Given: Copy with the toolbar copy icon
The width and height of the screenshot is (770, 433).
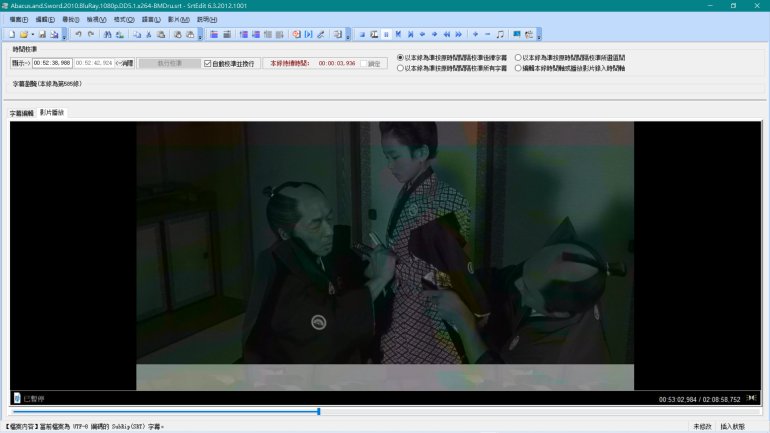Looking at the screenshot, I should click(137, 34).
